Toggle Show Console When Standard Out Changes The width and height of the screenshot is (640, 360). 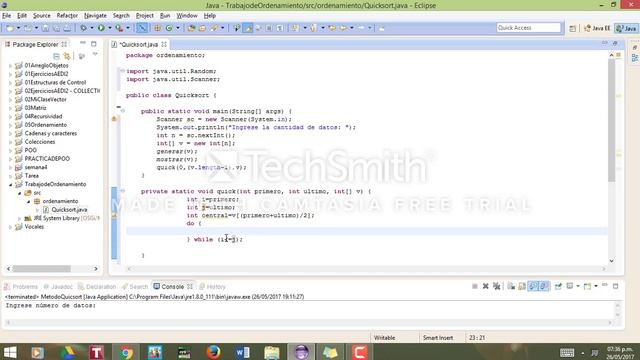pos(533,286)
